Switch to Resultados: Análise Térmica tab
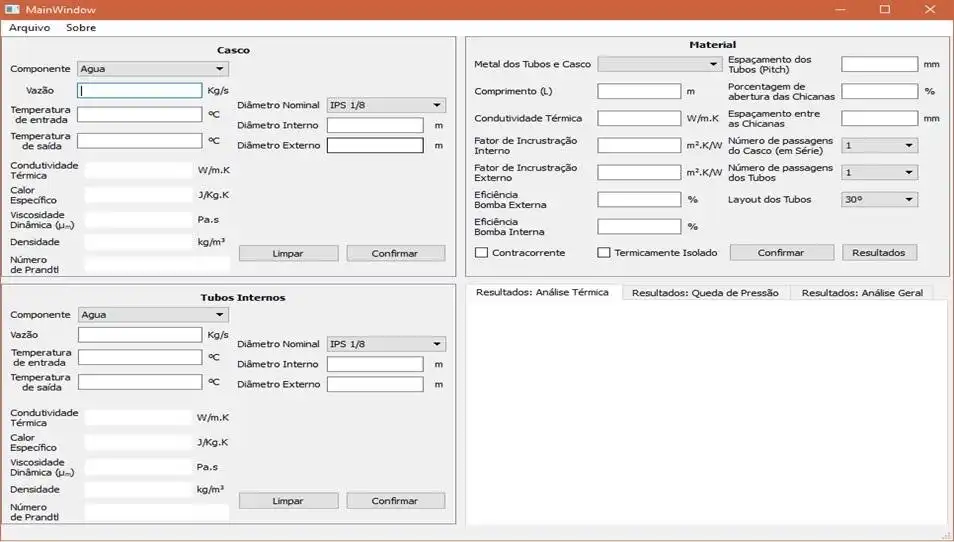The image size is (954, 542). [x=542, y=293]
